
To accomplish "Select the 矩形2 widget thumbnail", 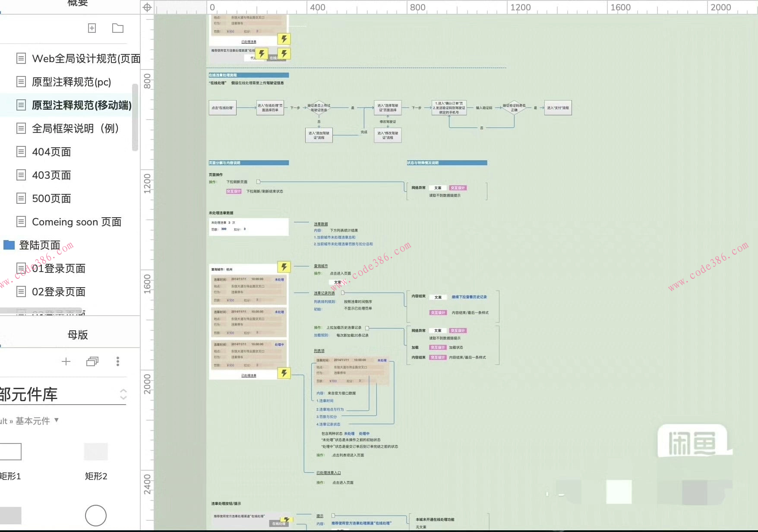I will 96,452.
